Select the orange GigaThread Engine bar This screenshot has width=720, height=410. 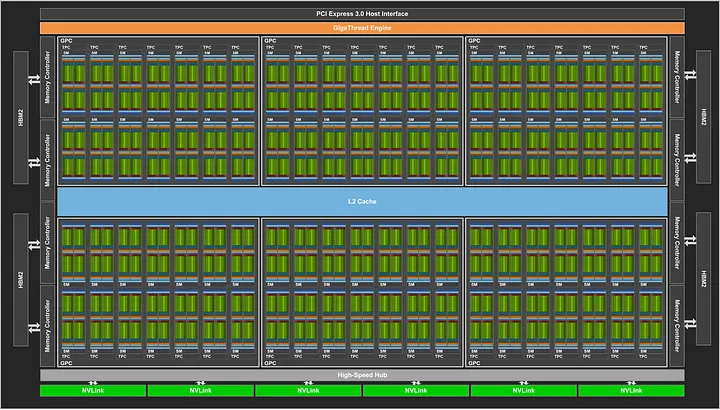[x=362, y=28]
